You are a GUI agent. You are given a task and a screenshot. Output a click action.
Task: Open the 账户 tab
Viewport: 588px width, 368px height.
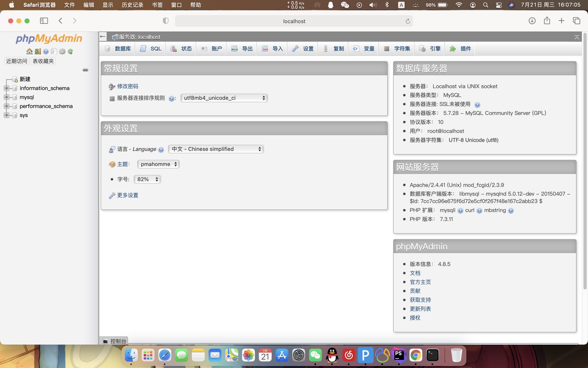pyautogui.click(x=211, y=49)
